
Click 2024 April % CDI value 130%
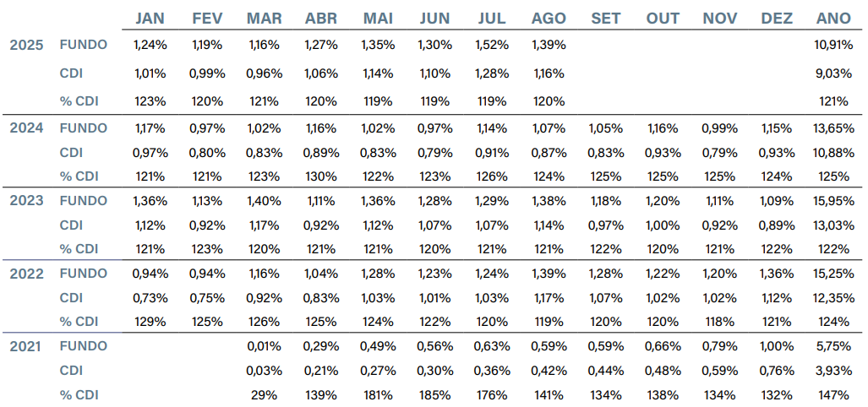321,177
